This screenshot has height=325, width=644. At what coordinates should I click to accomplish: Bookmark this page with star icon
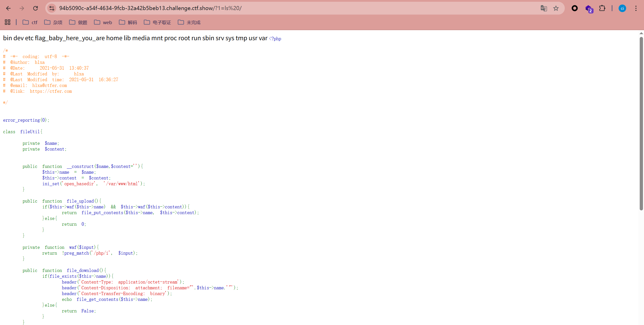(x=556, y=8)
